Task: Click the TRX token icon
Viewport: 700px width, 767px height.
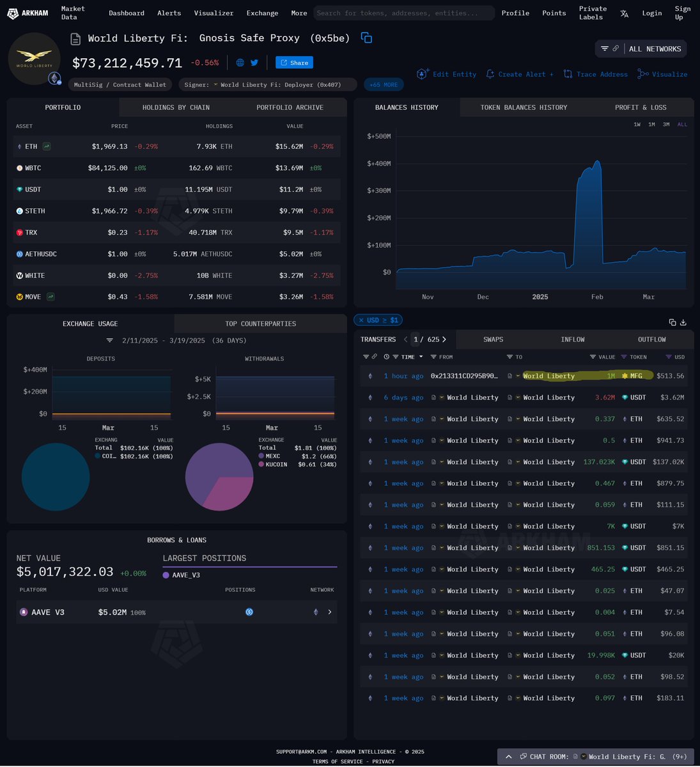Action: [x=19, y=233]
